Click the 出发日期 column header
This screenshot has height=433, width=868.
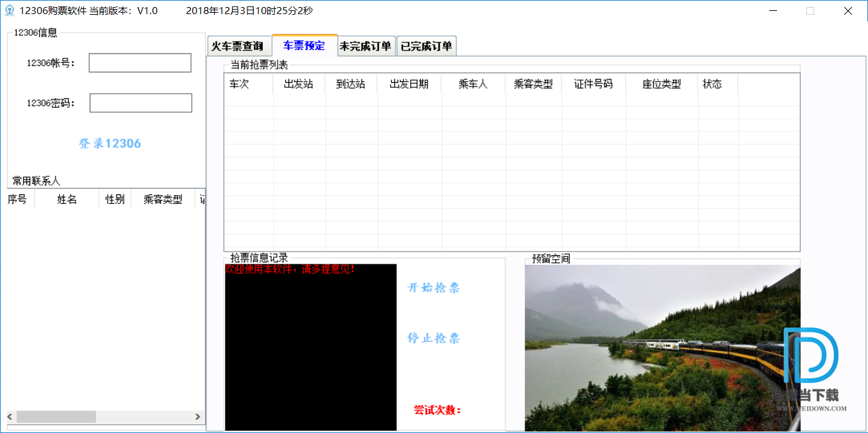(409, 84)
